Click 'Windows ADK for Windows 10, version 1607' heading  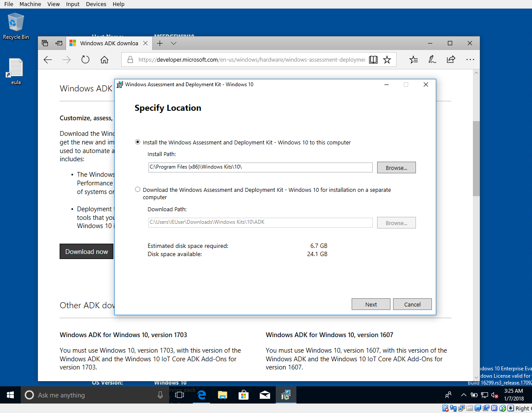pos(330,335)
